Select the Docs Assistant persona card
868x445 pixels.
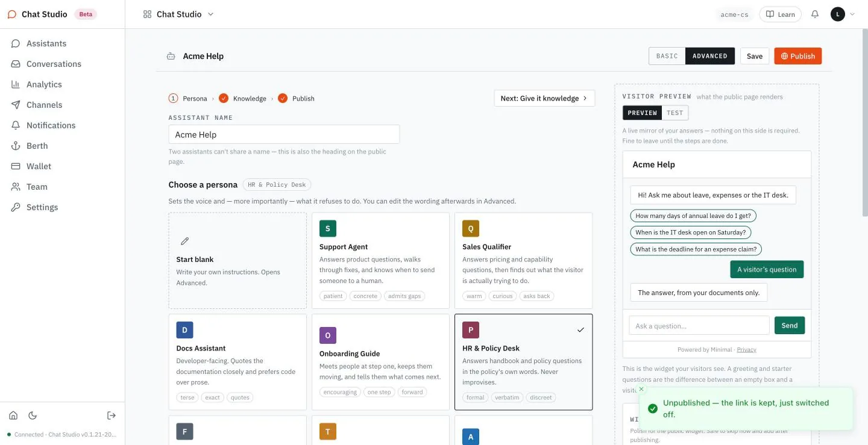(237, 362)
